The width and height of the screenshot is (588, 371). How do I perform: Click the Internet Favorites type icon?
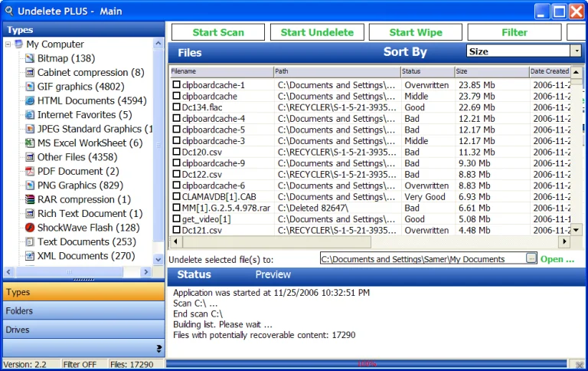[x=30, y=115]
